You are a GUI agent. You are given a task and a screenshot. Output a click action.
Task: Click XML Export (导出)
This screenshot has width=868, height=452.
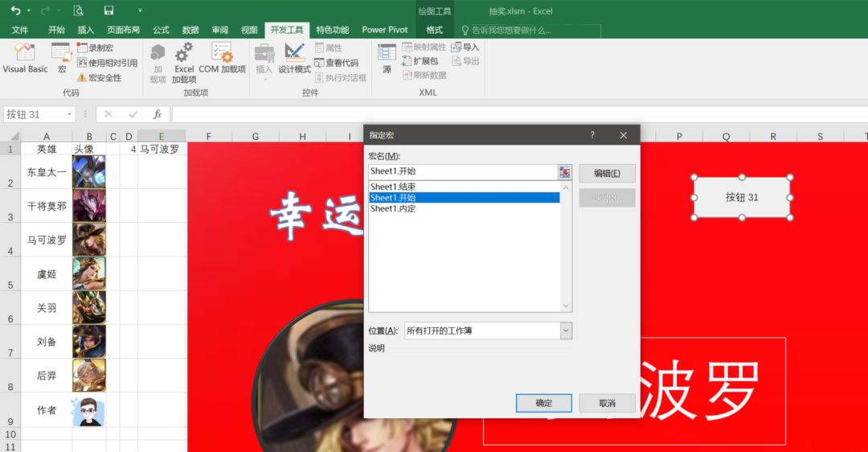(x=465, y=61)
